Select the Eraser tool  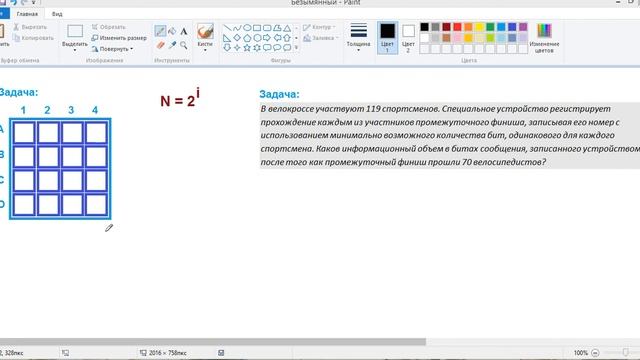point(160,45)
